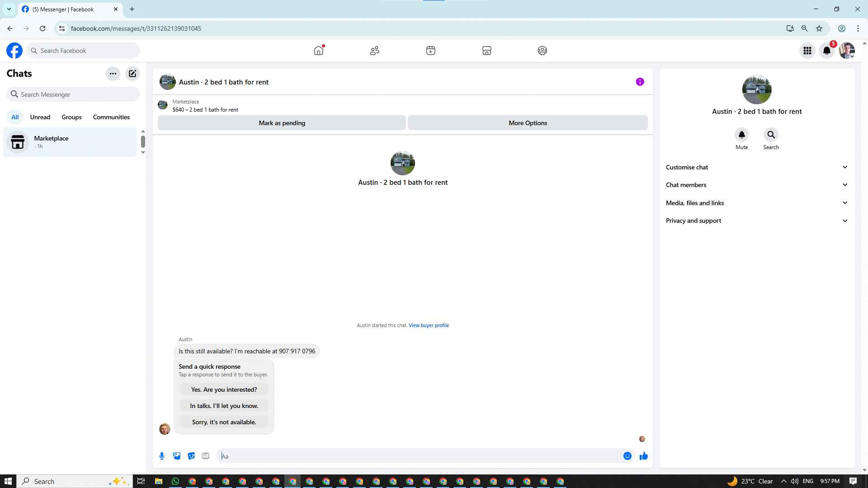Record a voice clip with microphone icon
This screenshot has width=868, height=488.
click(162, 456)
